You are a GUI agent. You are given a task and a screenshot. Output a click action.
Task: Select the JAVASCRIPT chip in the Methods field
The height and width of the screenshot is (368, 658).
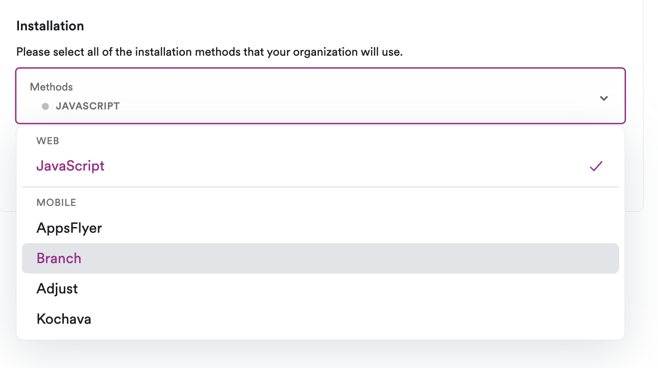coord(81,106)
